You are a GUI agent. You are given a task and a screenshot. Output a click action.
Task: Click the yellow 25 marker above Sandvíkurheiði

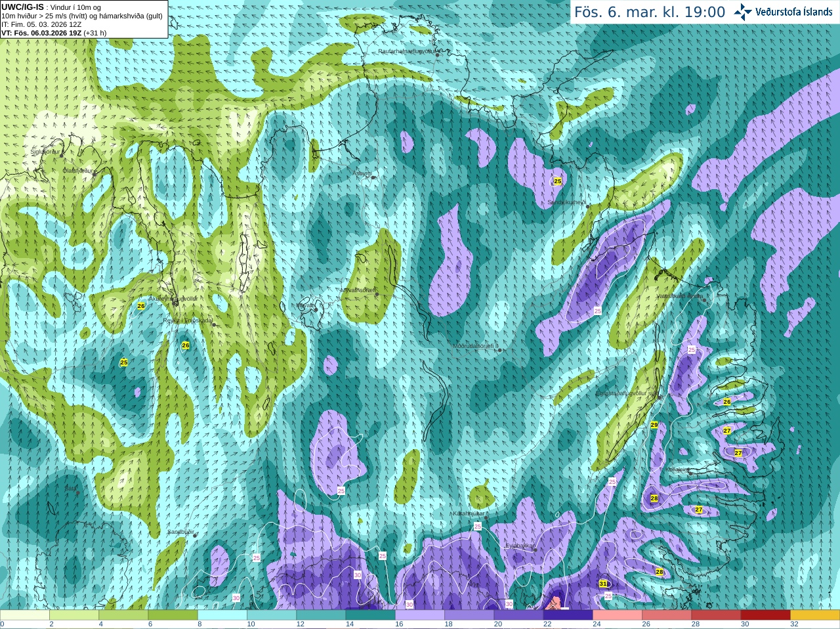tap(558, 181)
